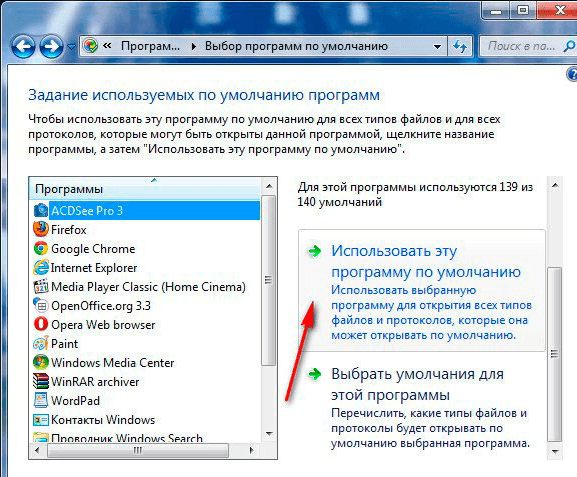Go back with the Back arrow button
The width and height of the screenshot is (577, 477).
click(x=23, y=46)
